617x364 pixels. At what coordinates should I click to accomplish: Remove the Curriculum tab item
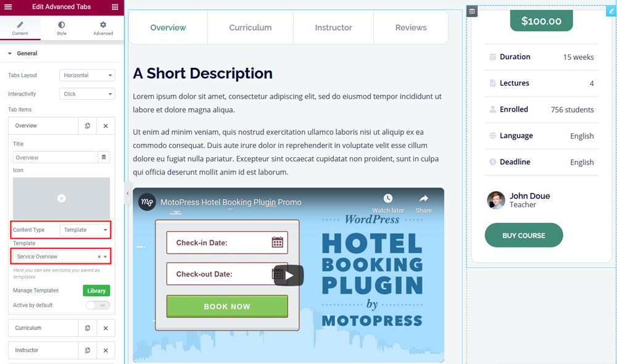106,328
